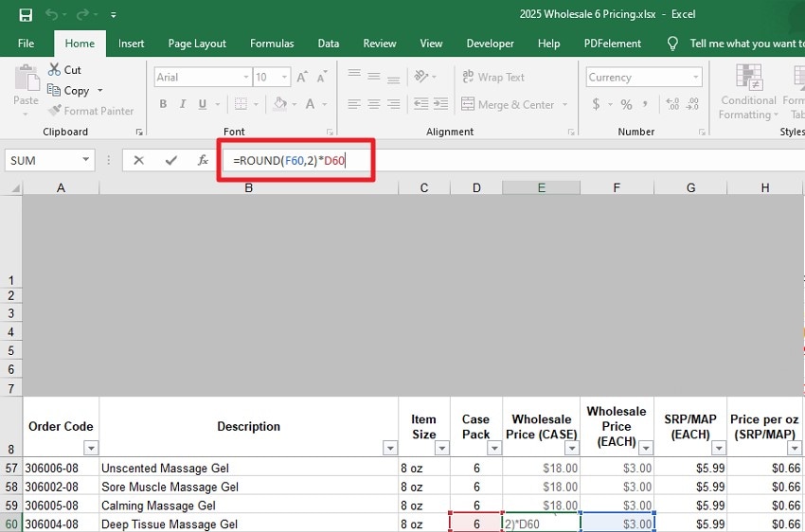The height and width of the screenshot is (532, 805).
Task: Click Increase Indent icon
Action: point(440,104)
